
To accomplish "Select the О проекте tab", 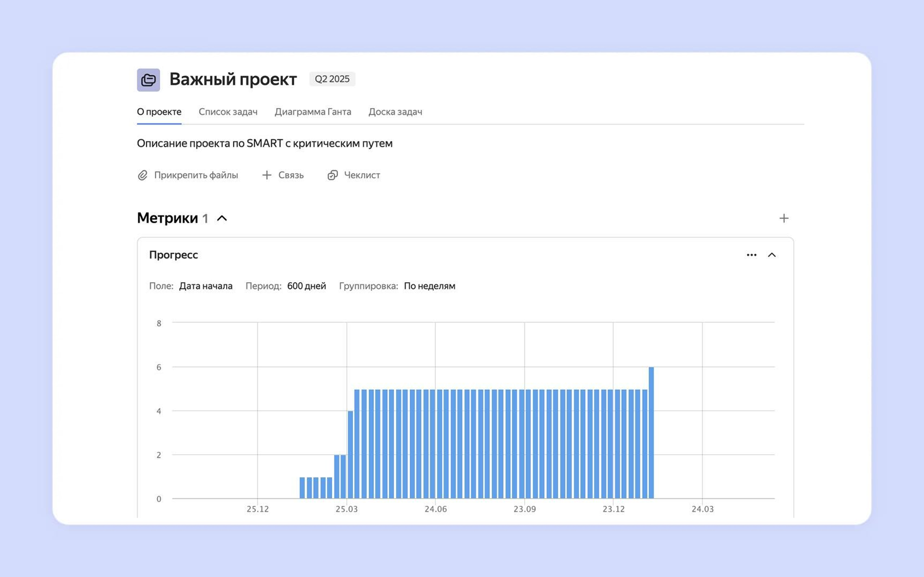I will pos(159,112).
